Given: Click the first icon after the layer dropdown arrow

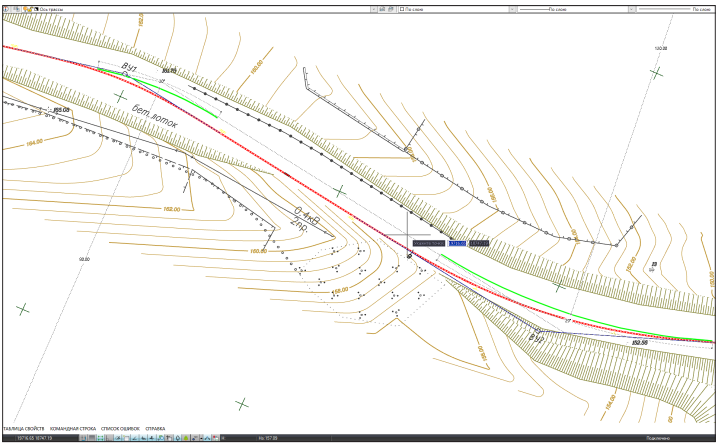Looking at the screenshot, I should coord(382,9).
